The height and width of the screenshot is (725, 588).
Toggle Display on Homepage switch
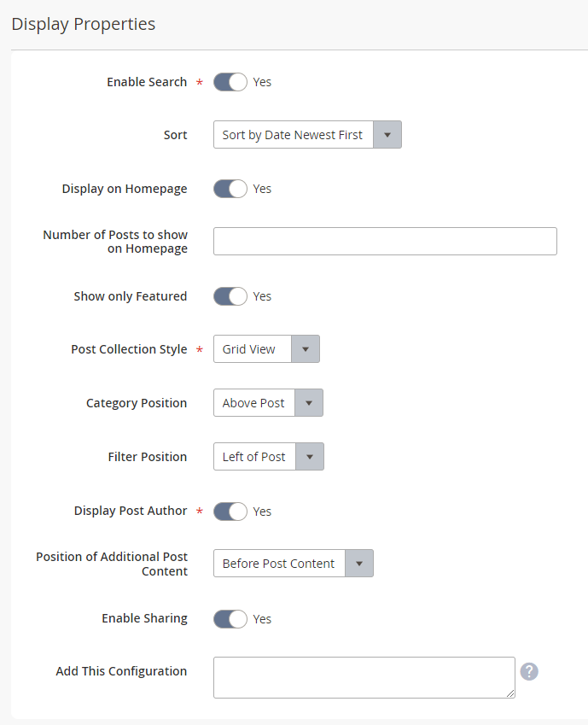(x=230, y=189)
